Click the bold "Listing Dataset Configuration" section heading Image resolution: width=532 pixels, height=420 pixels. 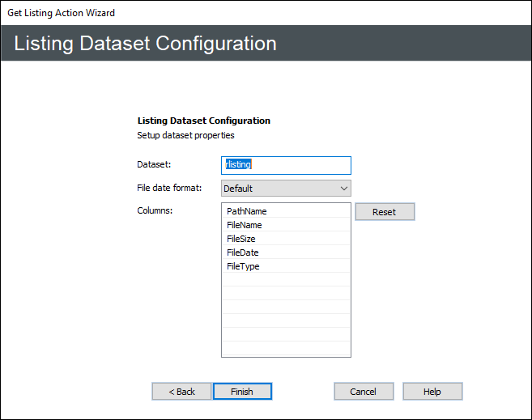click(x=204, y=121)
